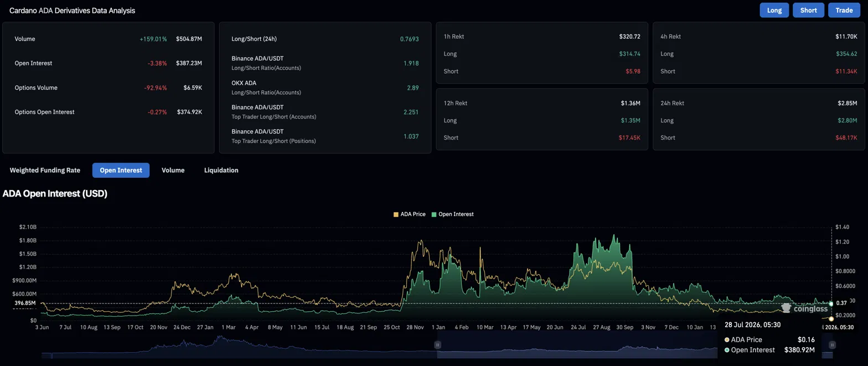This screenshot has width=868, height=366.
Task: Click the +159.01% volume change
Action: pos(153,39)
